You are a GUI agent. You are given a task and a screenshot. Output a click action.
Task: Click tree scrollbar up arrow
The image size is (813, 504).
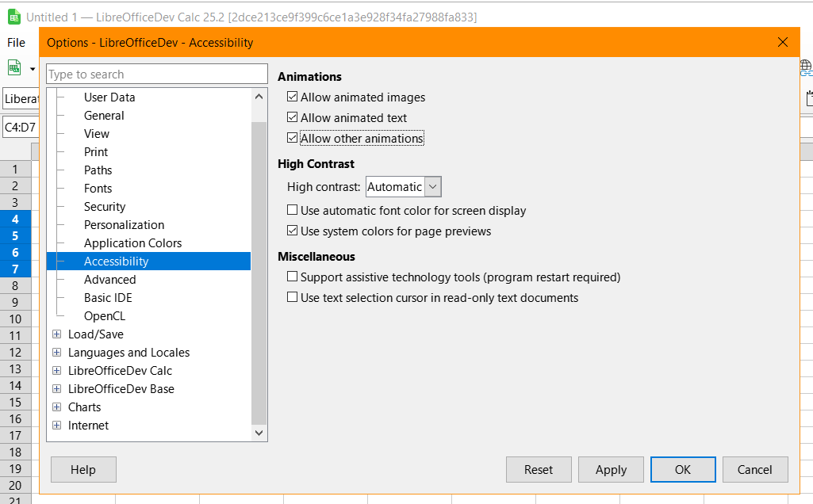pyautogui.click(x=259, y=97)
